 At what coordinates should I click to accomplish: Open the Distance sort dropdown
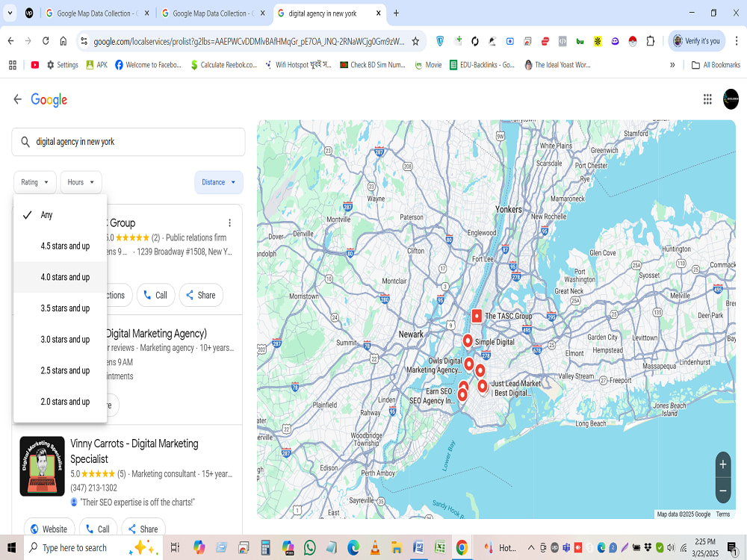219,182
